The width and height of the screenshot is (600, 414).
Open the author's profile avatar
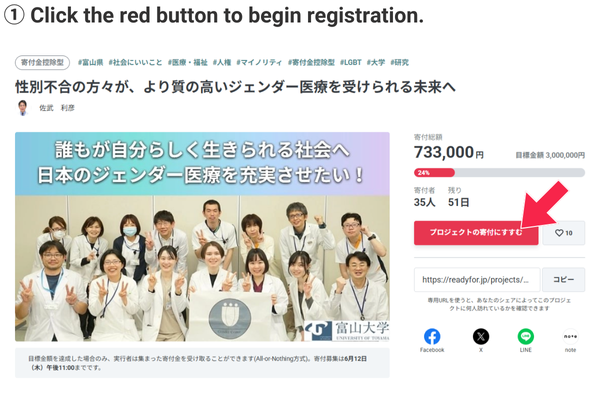23,108
